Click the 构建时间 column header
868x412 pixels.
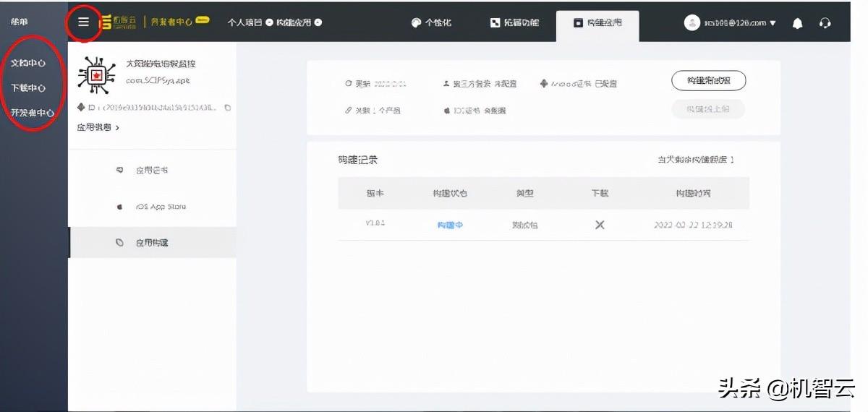[693, 193]
